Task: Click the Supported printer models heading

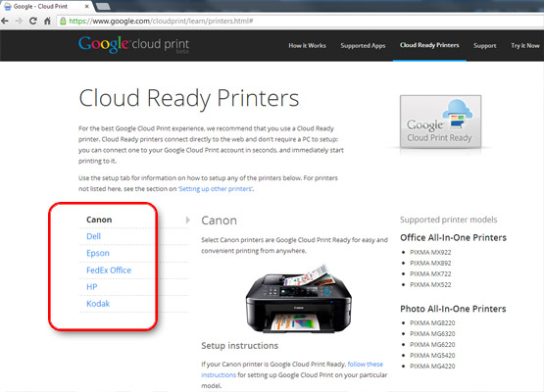Action: click(x=448, y=220)
